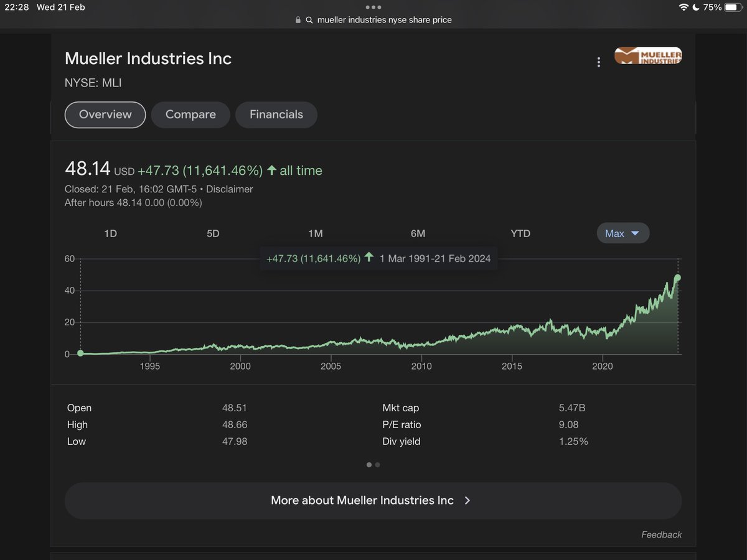
Task: Tap the green up arrow beside all time
Action: coord(271,170)
